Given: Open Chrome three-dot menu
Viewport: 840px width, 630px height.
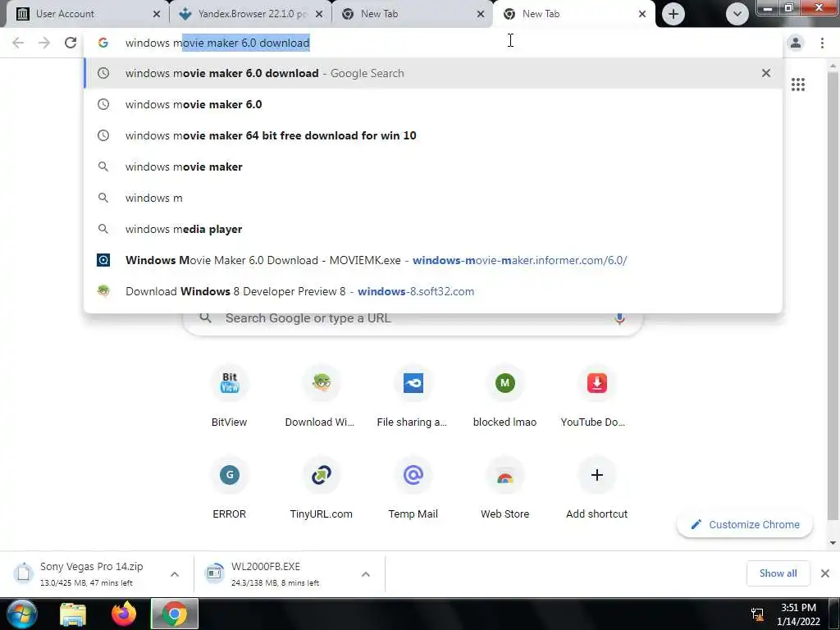Looking at the screenshot, I should (x=822, y=43).
